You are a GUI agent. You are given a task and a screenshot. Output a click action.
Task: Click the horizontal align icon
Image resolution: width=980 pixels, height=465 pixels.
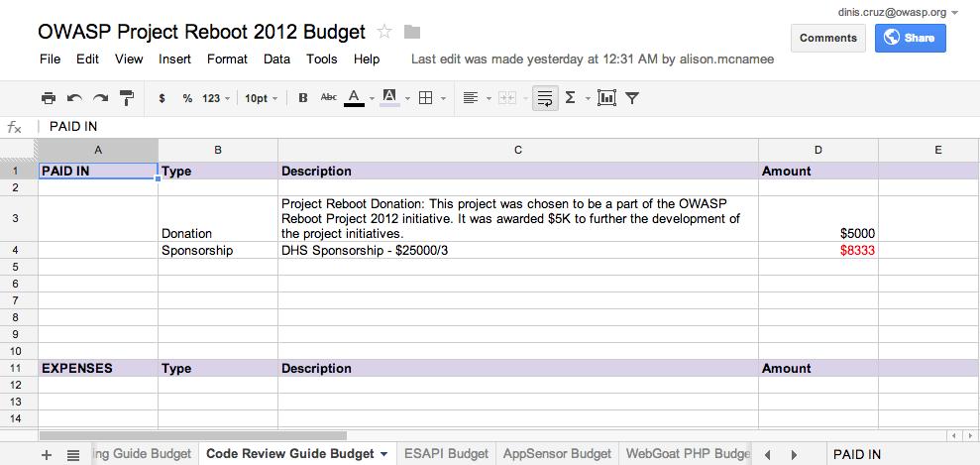click(x=471, y=98)
